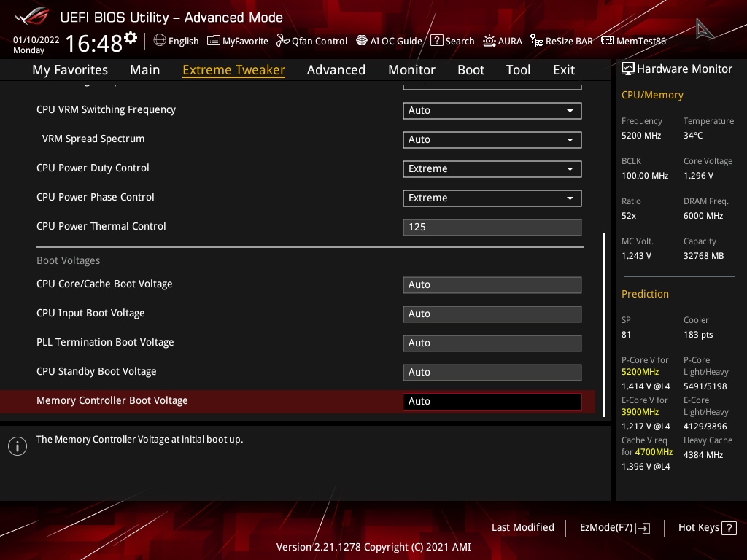This screenshot has width=747, height=560.
Task: Click the EzMode exit arrow icon
Action: [643, 528]
